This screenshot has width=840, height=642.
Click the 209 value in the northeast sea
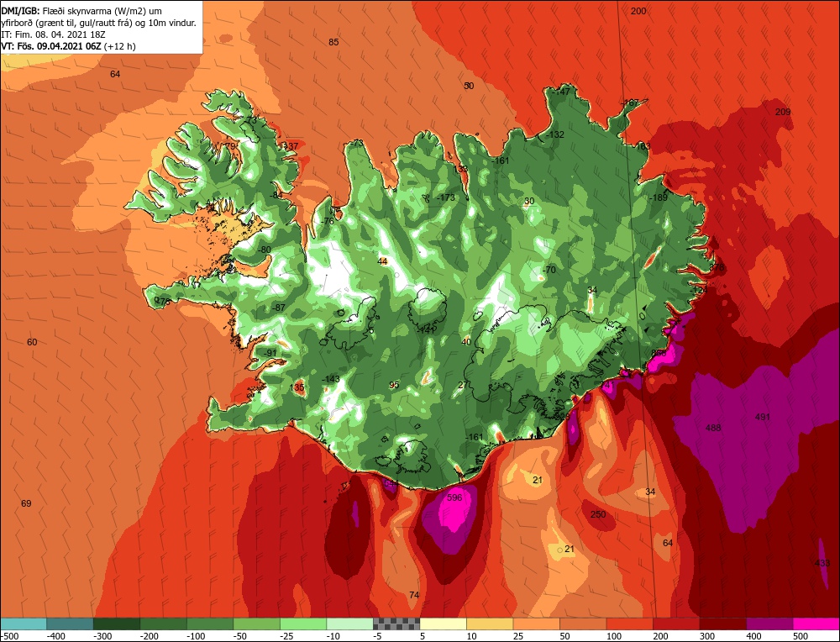click(x=783, y=112)
